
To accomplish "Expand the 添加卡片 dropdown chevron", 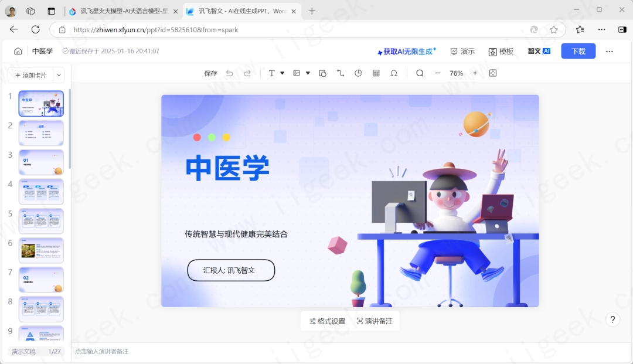I will point(58,74).
